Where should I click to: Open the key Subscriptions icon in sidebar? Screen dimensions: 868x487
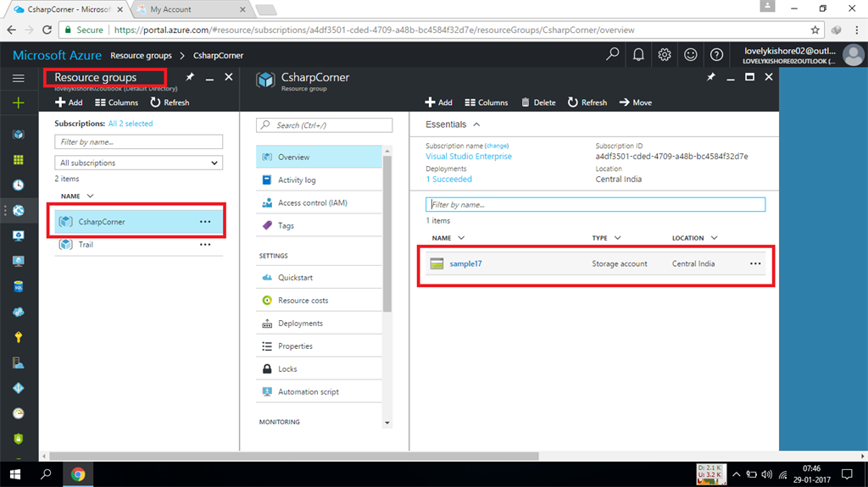(x=19, y=337)
